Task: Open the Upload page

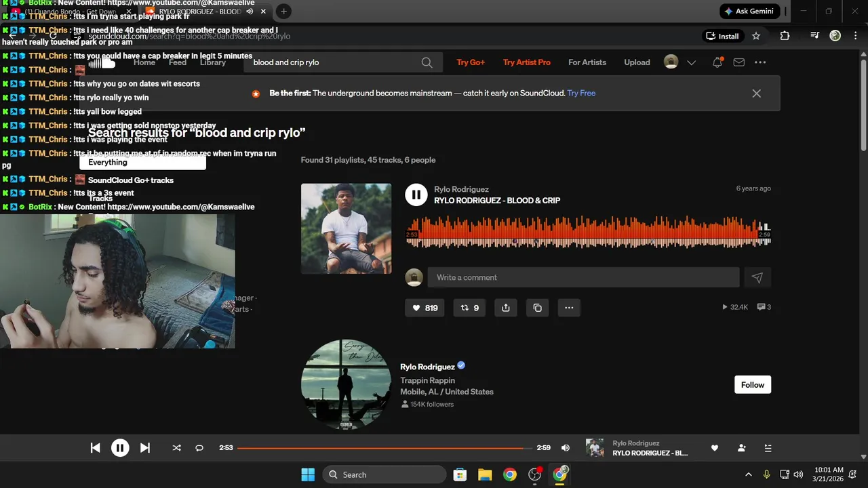Action: (637, 62)
